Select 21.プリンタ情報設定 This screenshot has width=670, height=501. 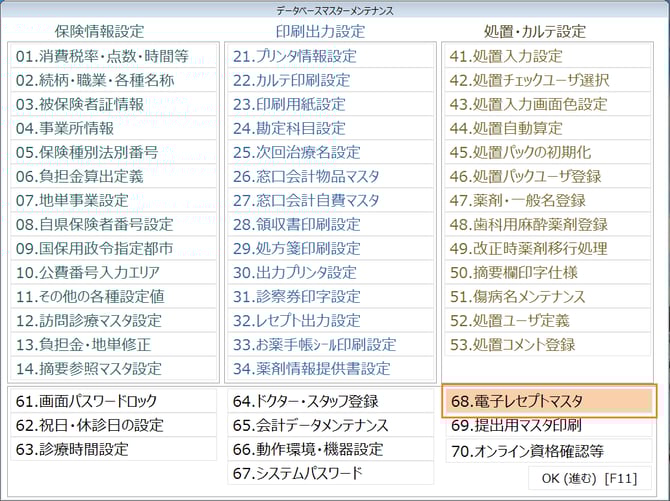click(x=330, y=56)
